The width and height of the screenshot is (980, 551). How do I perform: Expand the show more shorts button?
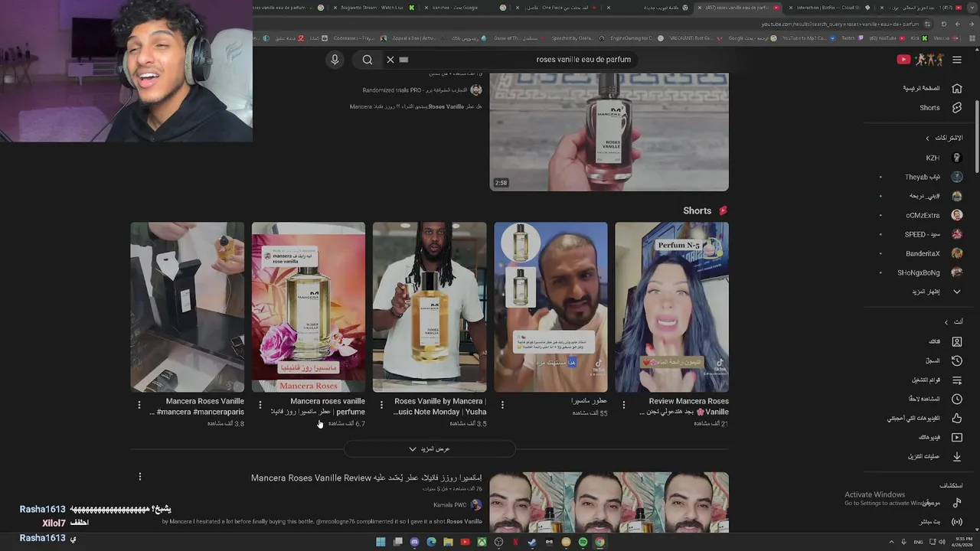pos(430,449)
